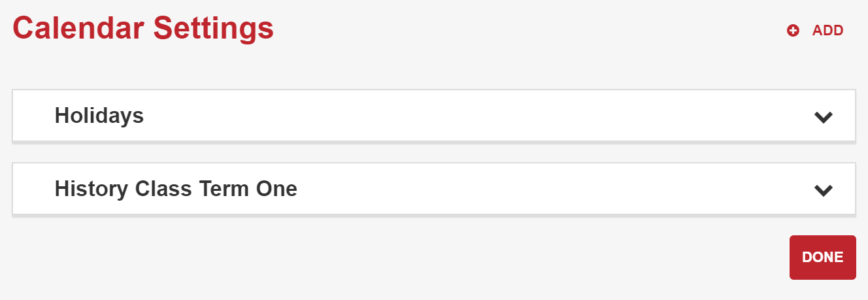Finish calendar settings with red DONE button
Viewport: 868px width, 300px height.
[822, 258]
